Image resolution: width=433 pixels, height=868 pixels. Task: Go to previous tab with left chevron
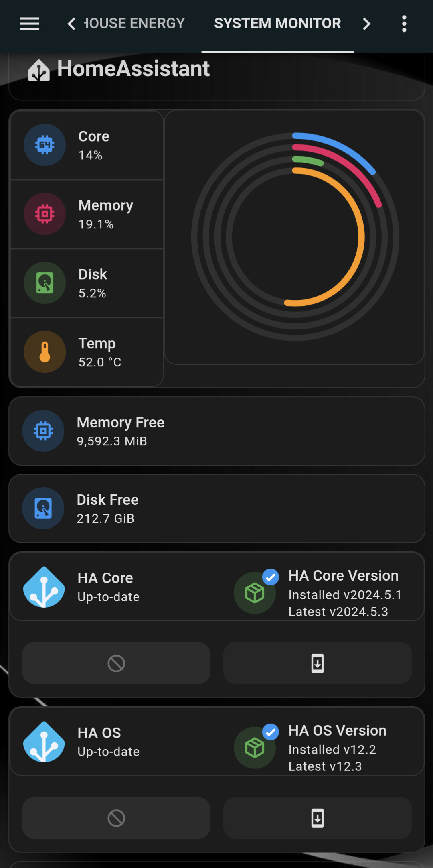71,24
